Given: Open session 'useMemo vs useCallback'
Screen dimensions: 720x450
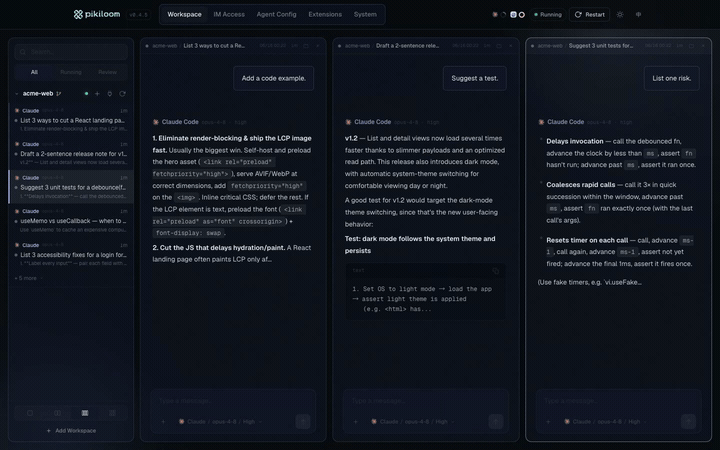Looking at the screenshot, I should (x=71, y=220).
